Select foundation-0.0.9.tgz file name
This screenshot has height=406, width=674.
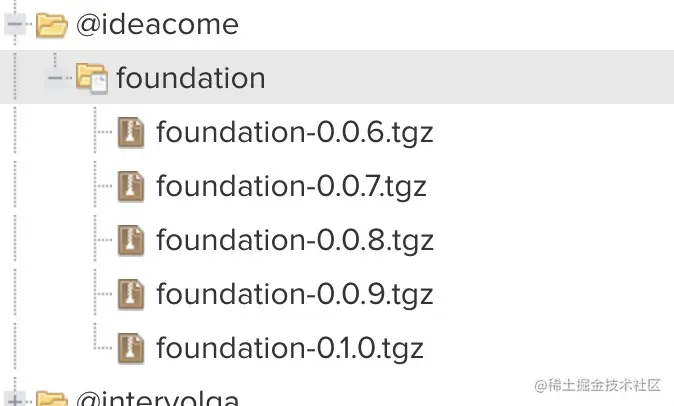(294, 294)
